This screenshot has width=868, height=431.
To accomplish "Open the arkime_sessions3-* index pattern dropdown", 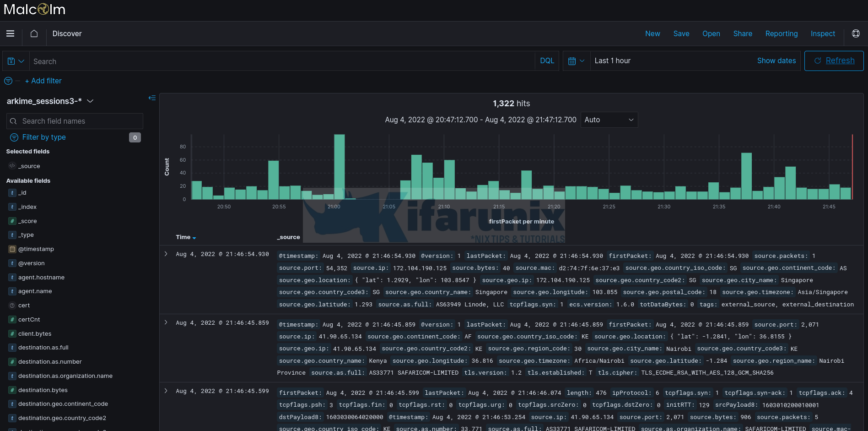I will click(50, 101).
